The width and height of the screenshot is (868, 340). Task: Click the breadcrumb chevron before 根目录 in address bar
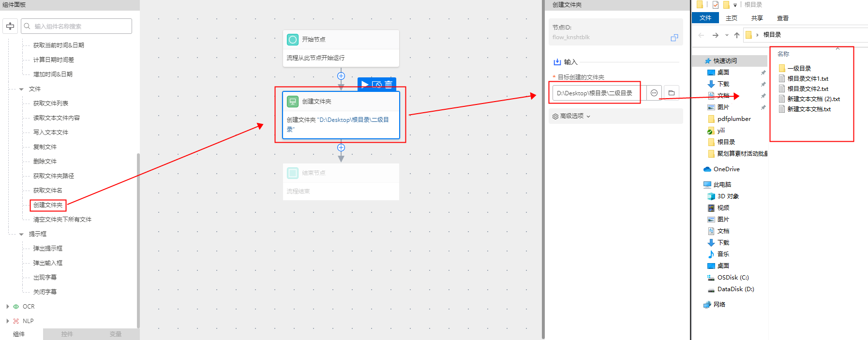757,35
